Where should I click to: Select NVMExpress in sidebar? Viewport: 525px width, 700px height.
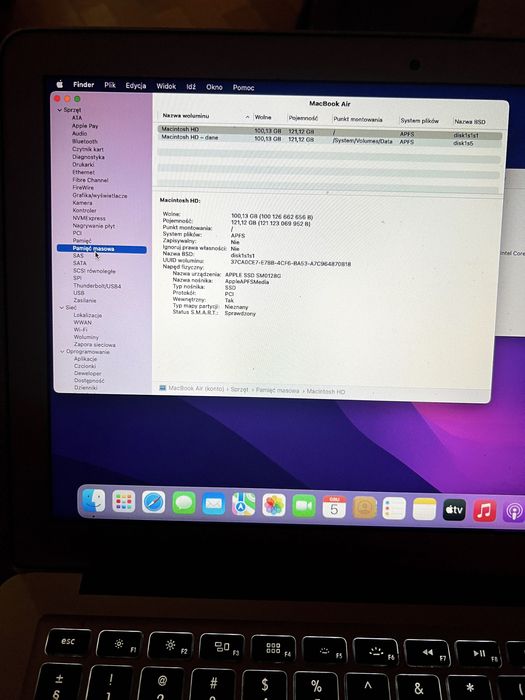(x=89, y=218)
